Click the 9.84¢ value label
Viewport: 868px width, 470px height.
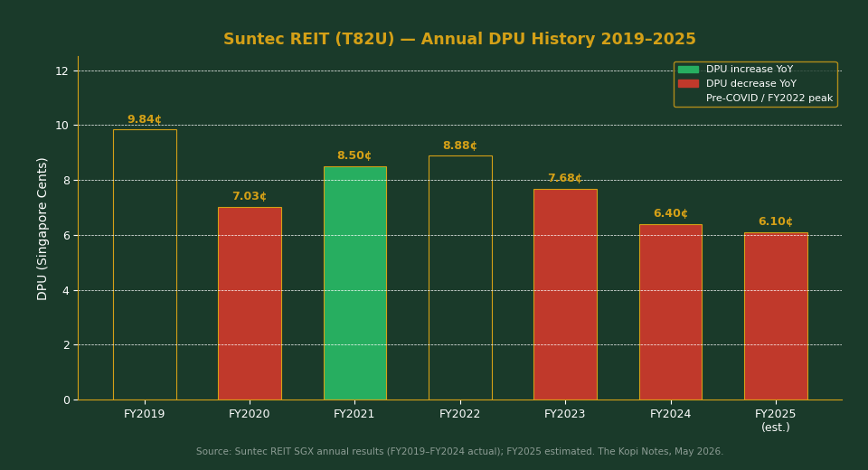click(145, 119)
